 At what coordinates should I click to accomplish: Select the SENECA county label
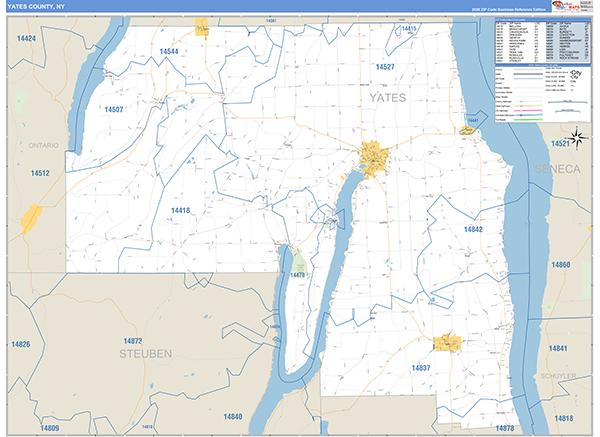point(558,169)
